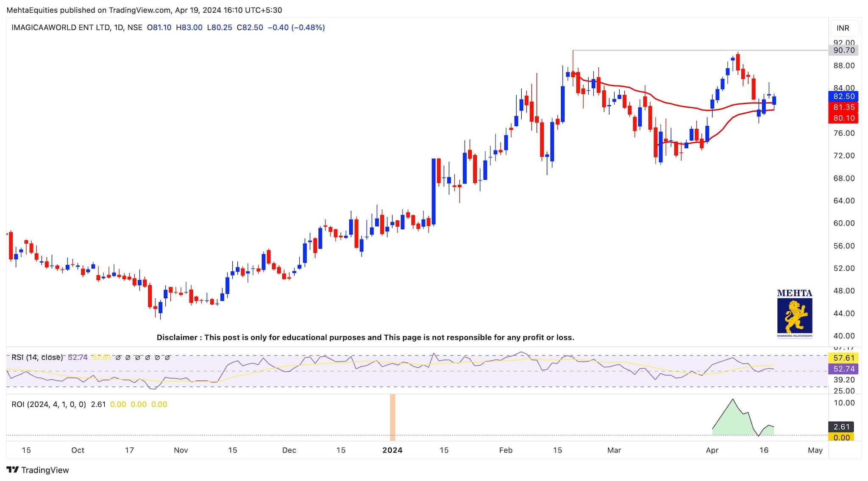This screenshot has width=868, height=481.
Task: Click the red 81.35 moving average label
Action: click(843, 107)
